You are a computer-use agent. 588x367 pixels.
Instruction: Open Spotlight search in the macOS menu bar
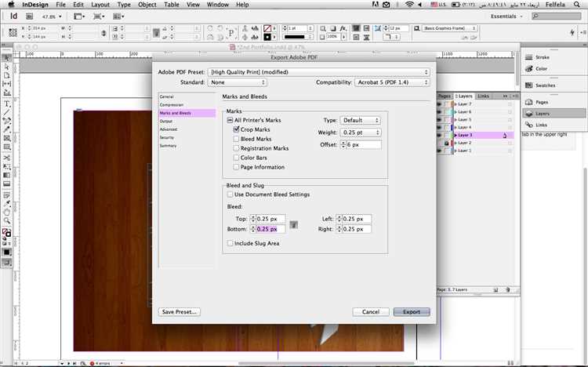point(577,5)
